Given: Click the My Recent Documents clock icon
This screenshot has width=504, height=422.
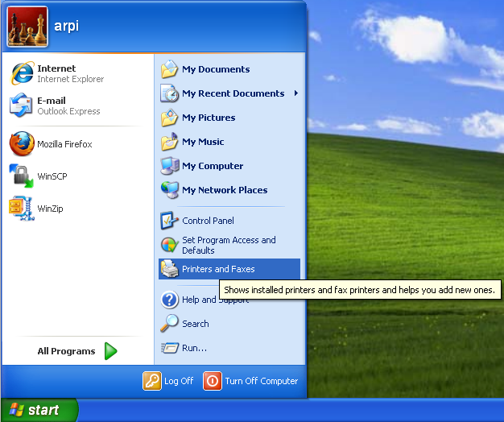Looking at the screenshot, I should click(169, 93).
